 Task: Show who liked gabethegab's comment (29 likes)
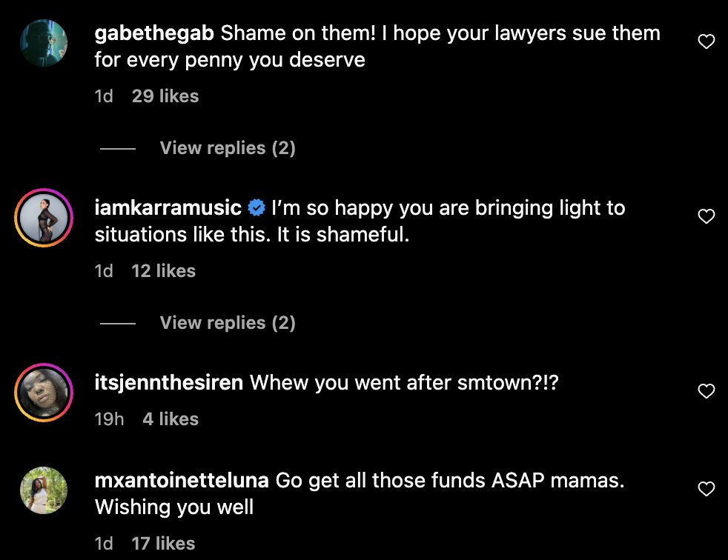[165, 96]
